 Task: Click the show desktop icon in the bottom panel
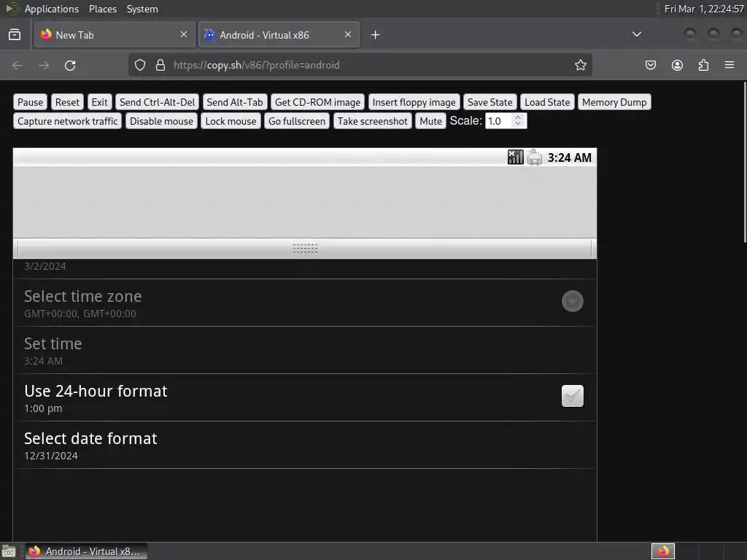tap(9, 551)
